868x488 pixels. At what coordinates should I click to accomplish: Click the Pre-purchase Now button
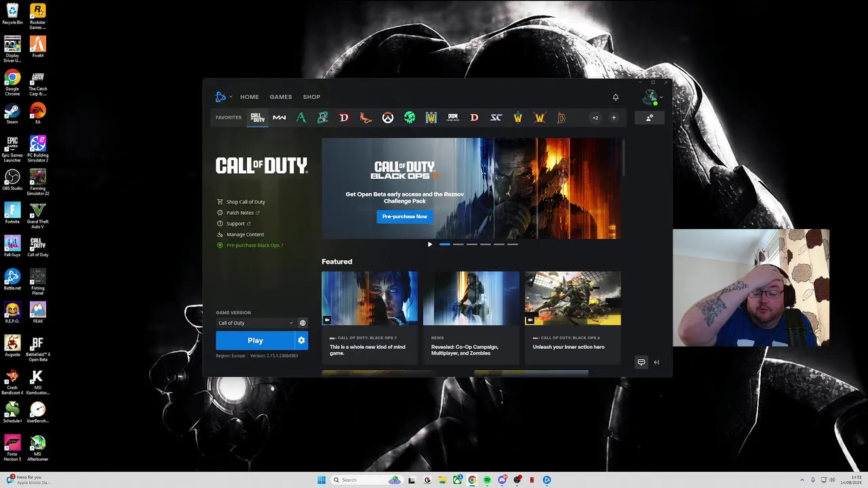(404, 216)
